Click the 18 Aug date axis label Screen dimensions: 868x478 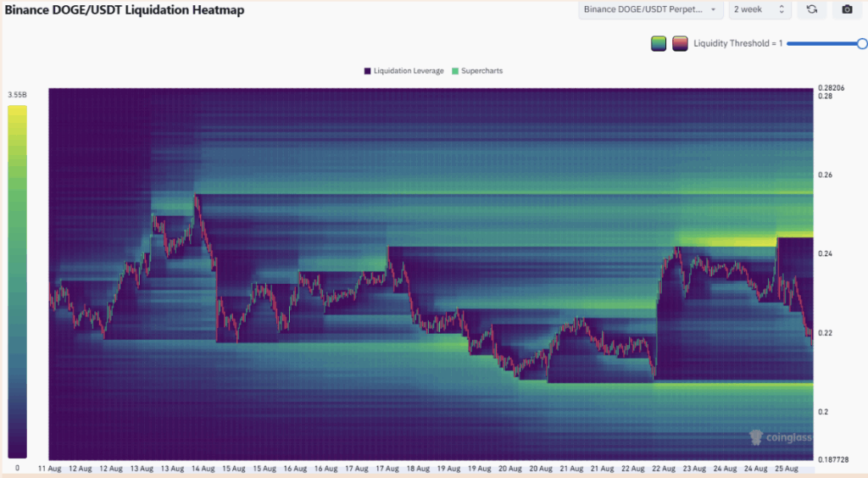tap(418, 469)
